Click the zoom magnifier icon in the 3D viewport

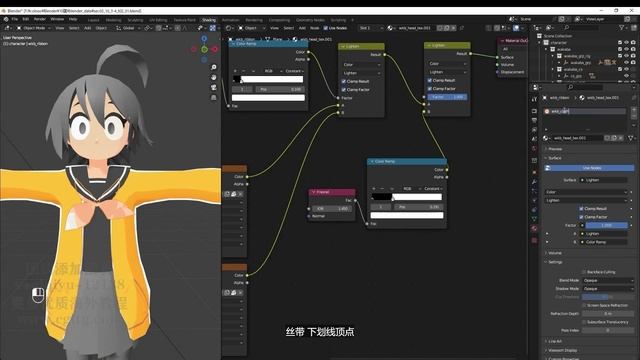(x=213, y=67)
